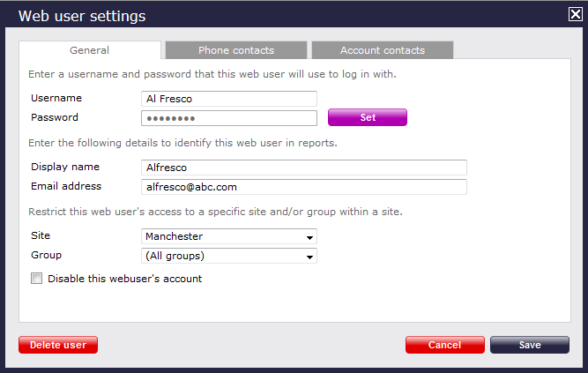588x373 pixels.
Task: Cancel the web user changes
Action: tap(444, 345)
